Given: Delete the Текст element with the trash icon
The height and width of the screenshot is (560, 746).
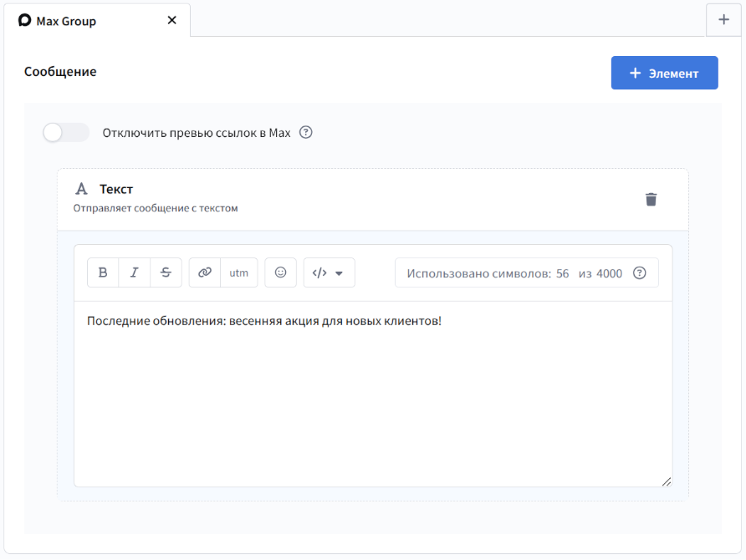Looking at the screenshot, I should (x=651, y=199).
